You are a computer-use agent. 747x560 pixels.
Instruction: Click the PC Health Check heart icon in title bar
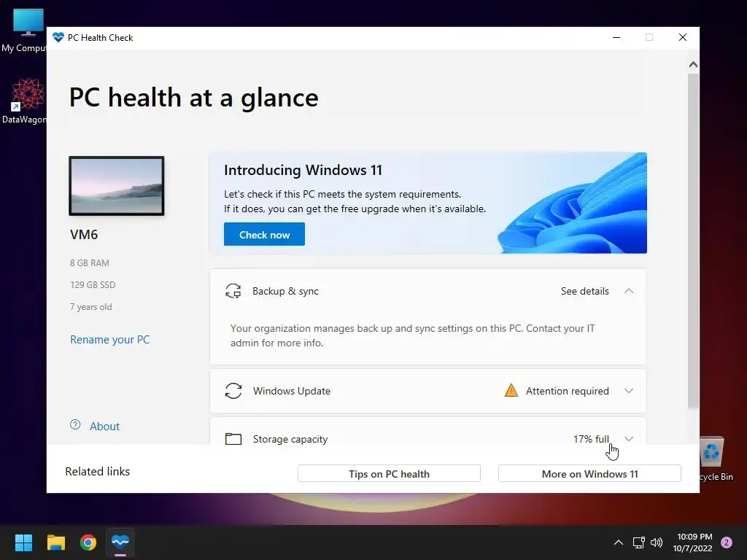pyautogui.click(x=58, y=37)
